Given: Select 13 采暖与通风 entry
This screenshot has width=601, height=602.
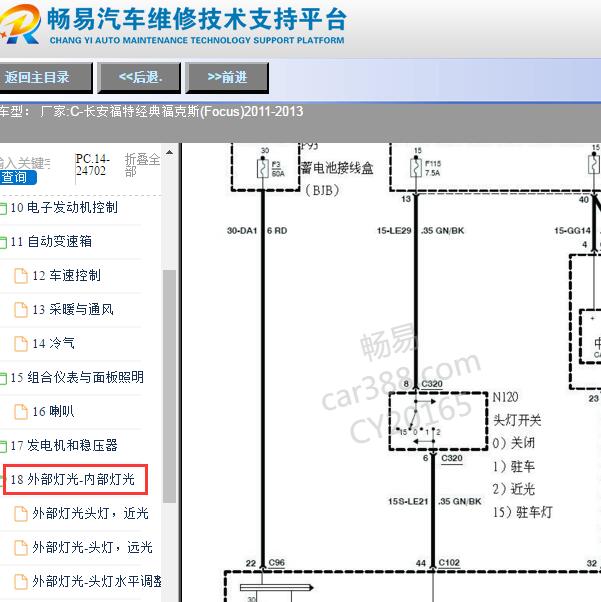Looking at the screenshot, I should (x=73, y=309).
